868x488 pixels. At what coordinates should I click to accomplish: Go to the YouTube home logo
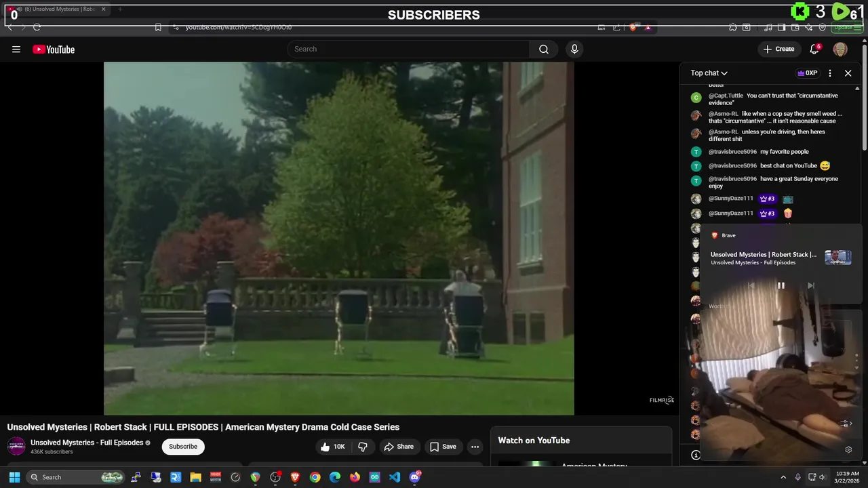tap(54, 49)
